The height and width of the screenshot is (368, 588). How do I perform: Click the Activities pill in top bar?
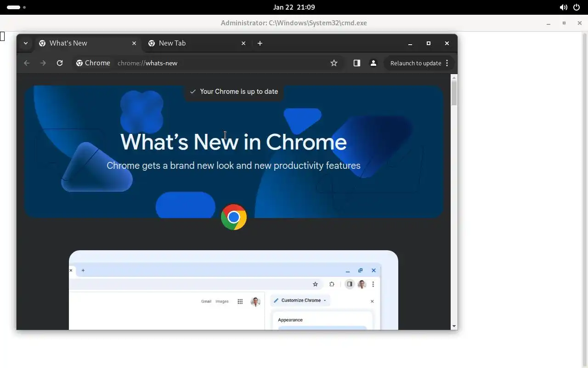click(16, 7)
